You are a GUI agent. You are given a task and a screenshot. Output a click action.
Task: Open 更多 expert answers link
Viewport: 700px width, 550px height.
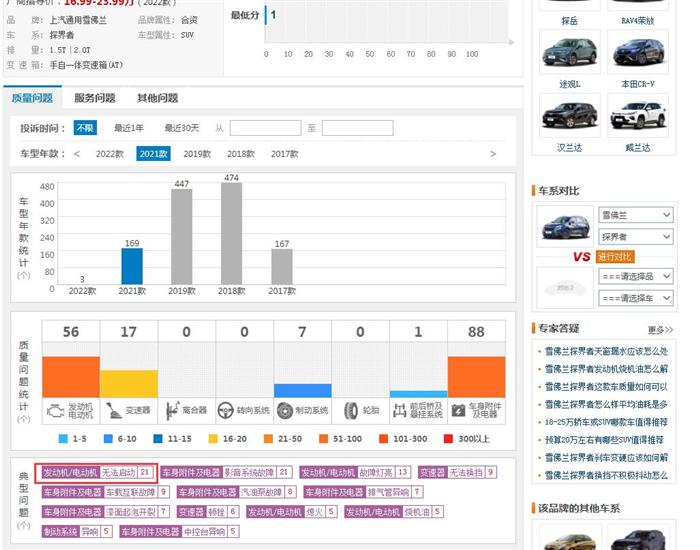point(660,330)
